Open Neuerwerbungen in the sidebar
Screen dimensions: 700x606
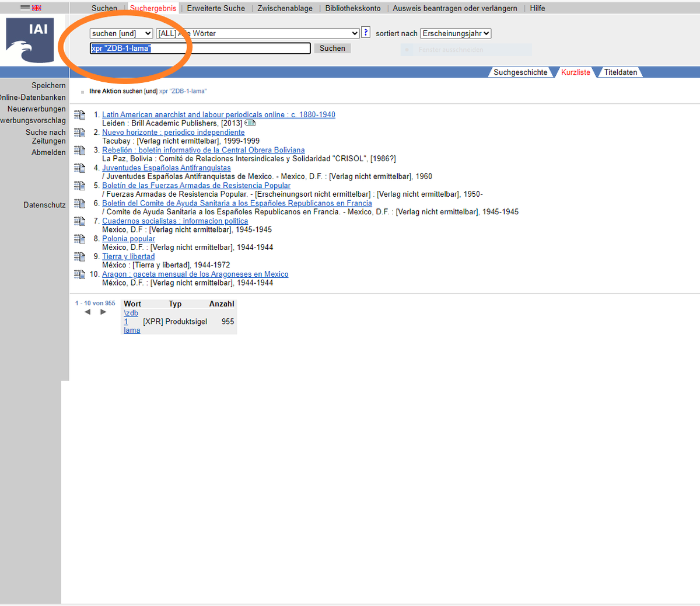click(36, 109)
